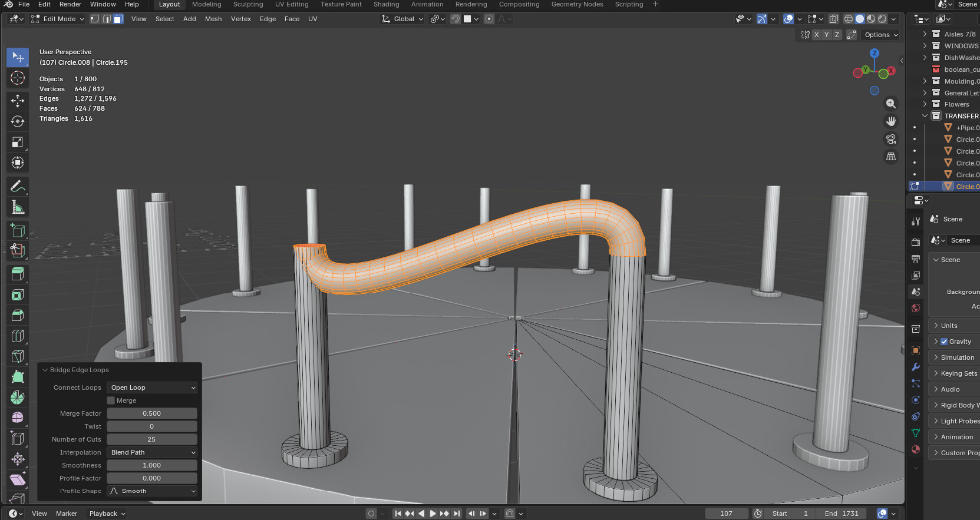
Task: Expand the Flowers collection
Action: 925,104
